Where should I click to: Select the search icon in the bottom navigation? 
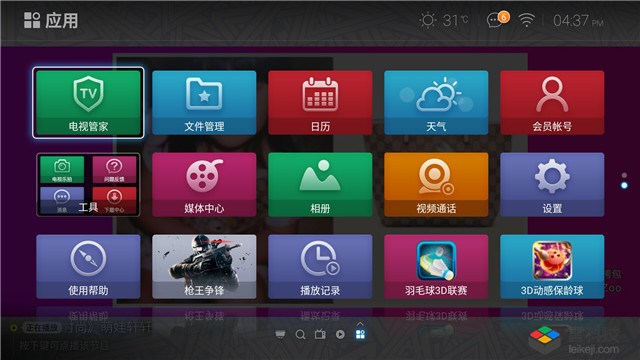(x=300, y=335)
